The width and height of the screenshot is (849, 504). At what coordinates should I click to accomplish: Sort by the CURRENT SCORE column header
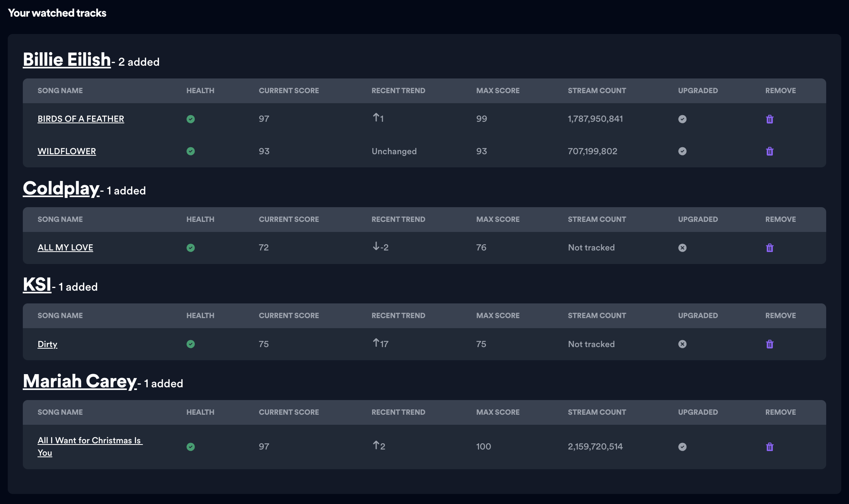pyautogui.click(x=289, y=90)
